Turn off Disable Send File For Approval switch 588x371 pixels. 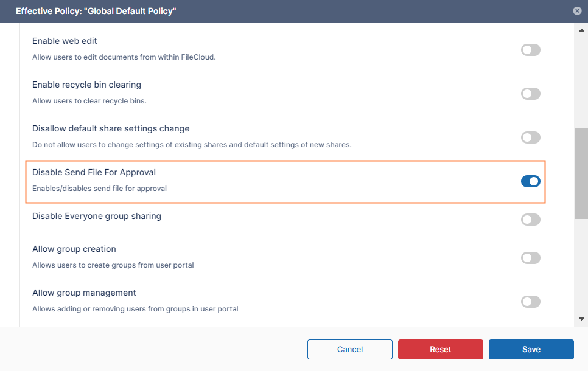tap(530, 181)
